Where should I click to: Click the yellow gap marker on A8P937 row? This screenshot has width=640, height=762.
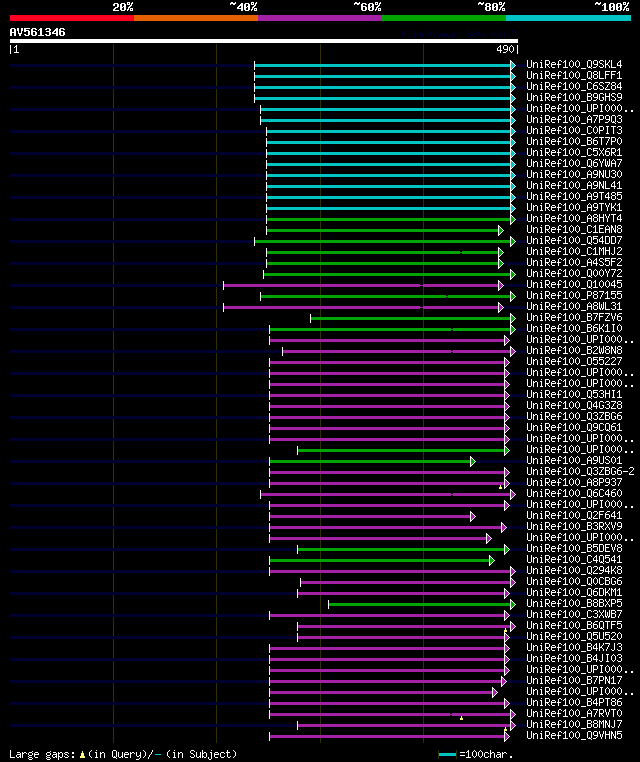point(501,487)
